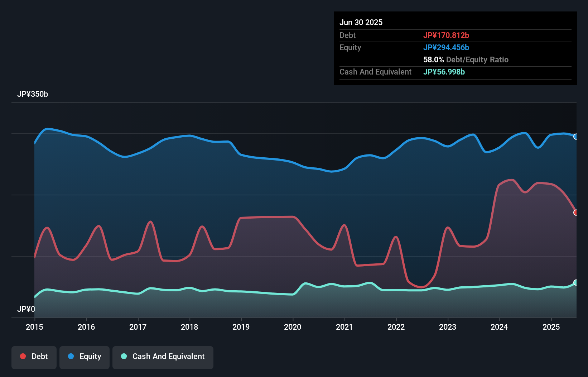Click the teal Cash And Equivalent legend dot
The width and height of the screenshot is (588, 377).
124,356
